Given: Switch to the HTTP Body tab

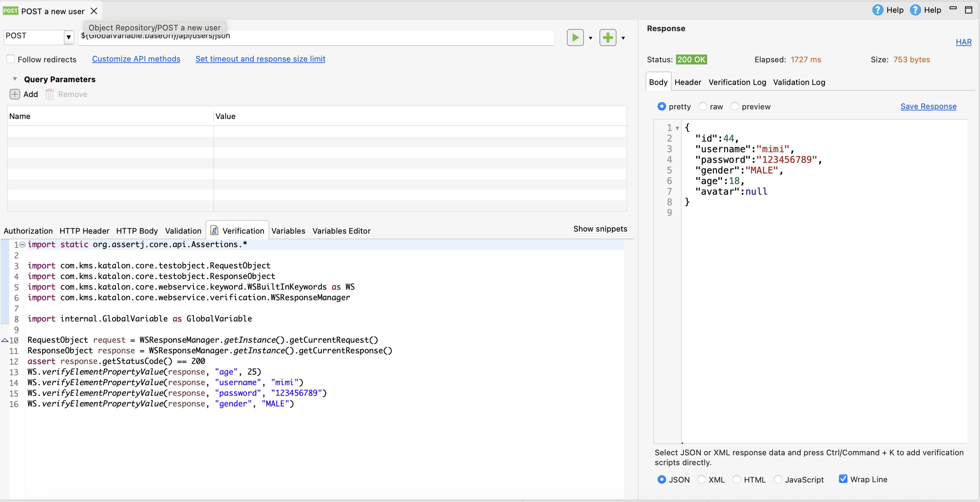Looking at the screenshot, I should 137,231.
